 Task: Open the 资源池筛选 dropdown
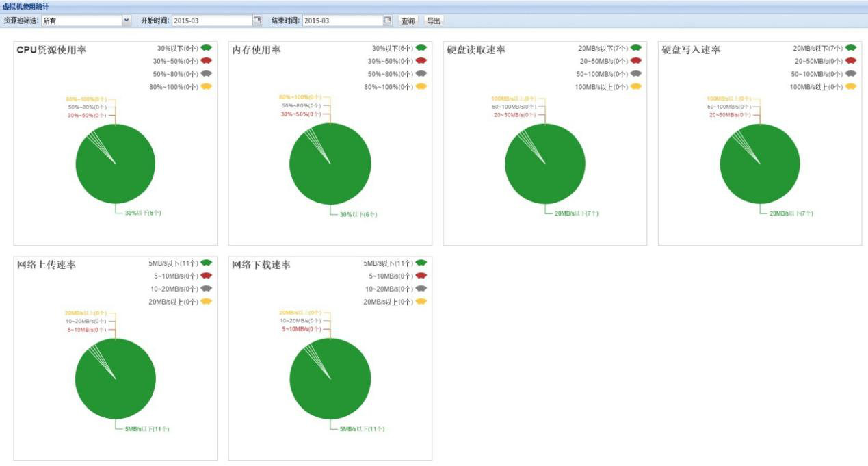[127, 21]
